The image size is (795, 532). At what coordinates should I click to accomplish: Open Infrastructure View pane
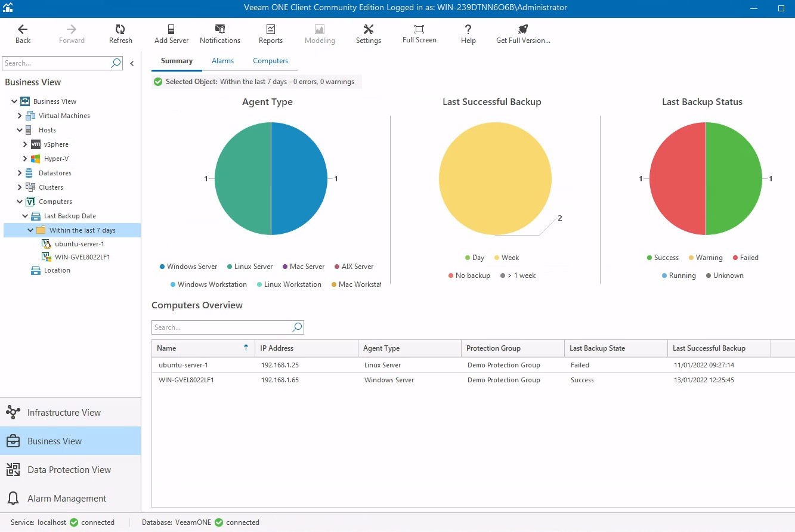pos(70,412)
